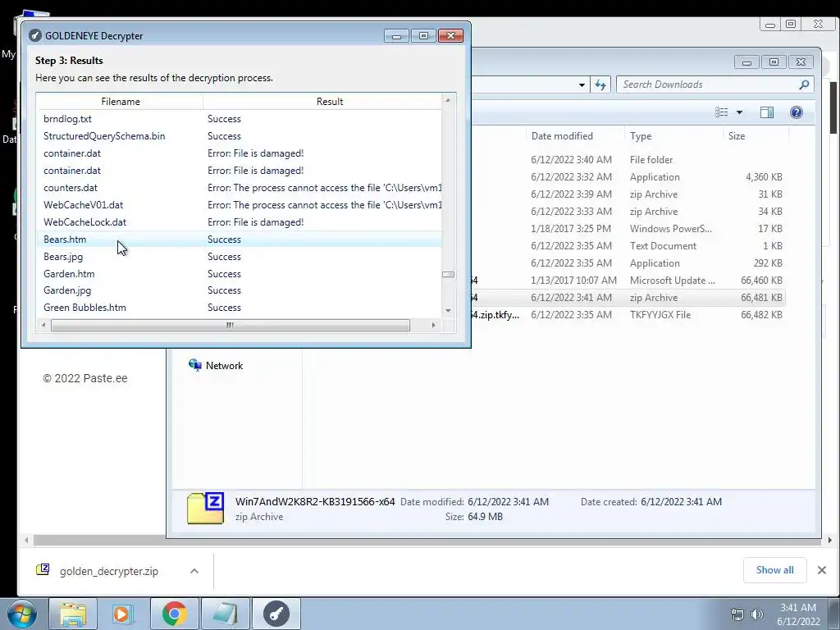Select the counters.dat result row
Image resolution: width=840 pixels, height=630 pixels.
click(x=240, y=188)
